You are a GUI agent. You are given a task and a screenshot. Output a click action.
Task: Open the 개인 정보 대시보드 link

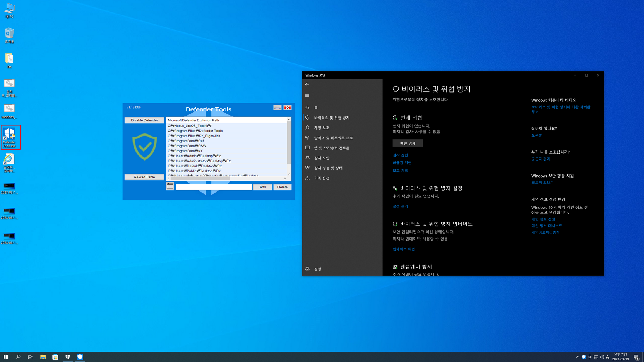(x=546, y=226)
